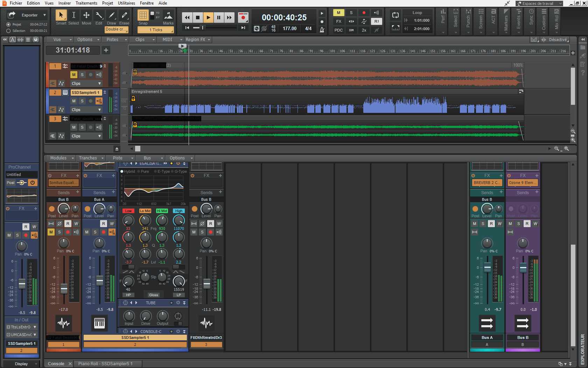Click Bus A output arrows icon
Screen dimensions: 588x368
(x=487, y=323)
